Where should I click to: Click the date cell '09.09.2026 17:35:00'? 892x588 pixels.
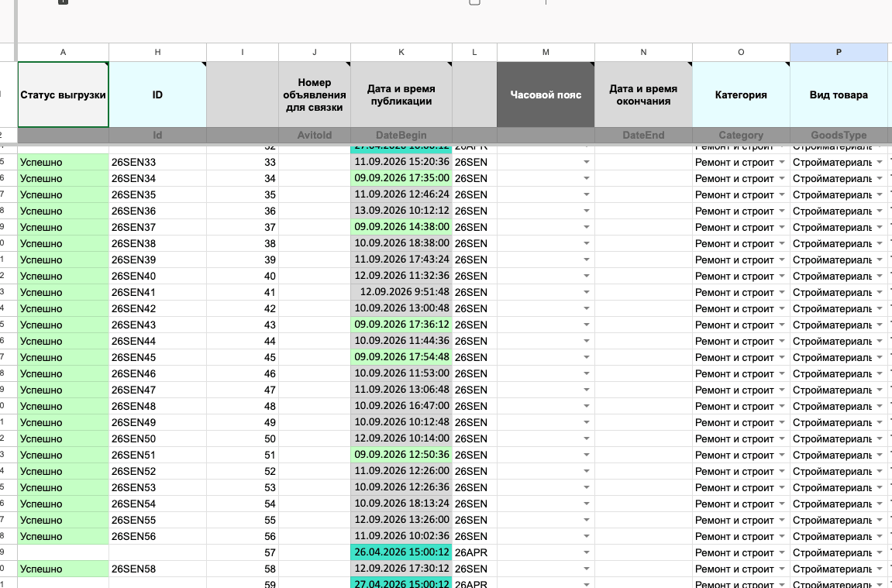coord(401,178)
